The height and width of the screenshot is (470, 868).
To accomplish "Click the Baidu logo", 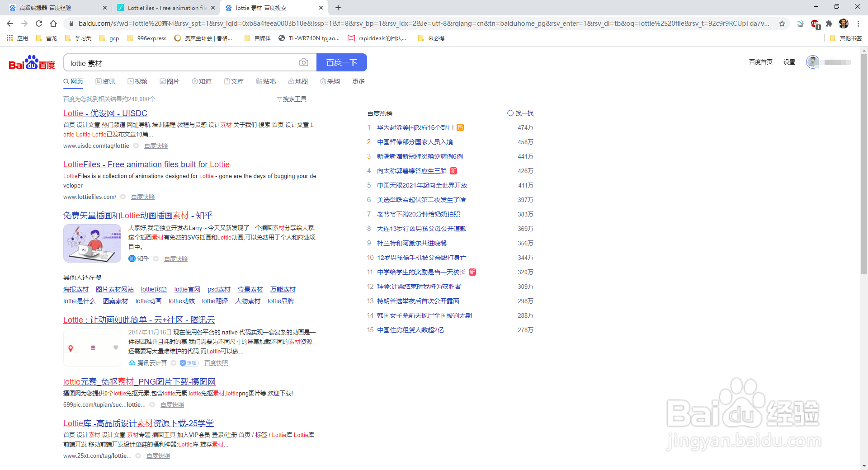I will (32, 63).
